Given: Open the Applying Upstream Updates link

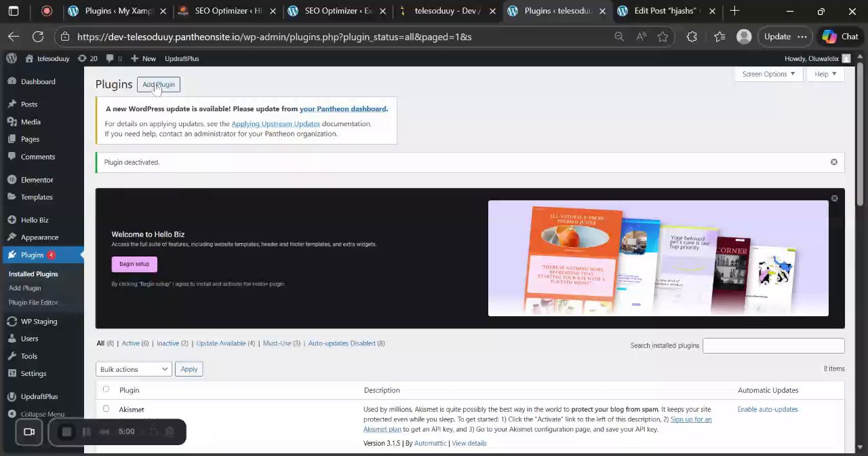Looking at the screenshot, I should click(275, 123).
